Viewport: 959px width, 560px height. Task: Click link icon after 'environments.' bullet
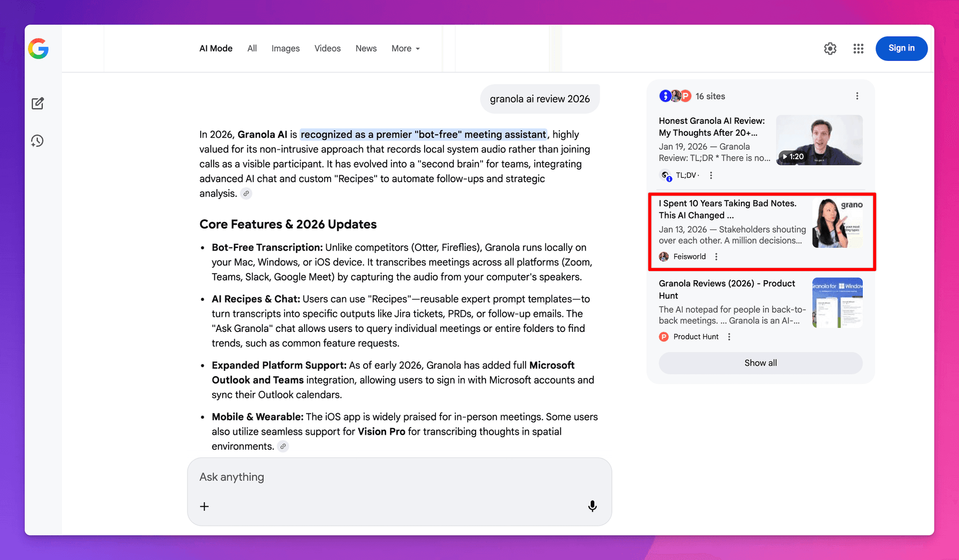(x=283, y=447)
